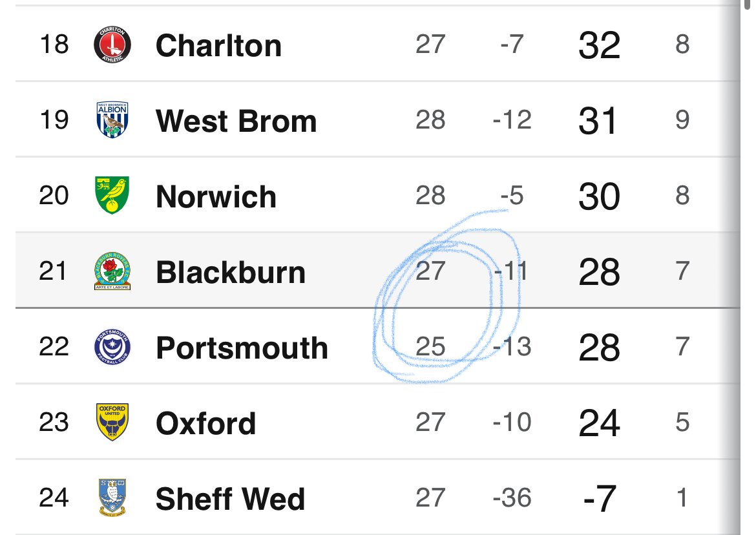Click the Portsmouth team name
This screenshot has height=535, width=756.
[x=242, y=348]
